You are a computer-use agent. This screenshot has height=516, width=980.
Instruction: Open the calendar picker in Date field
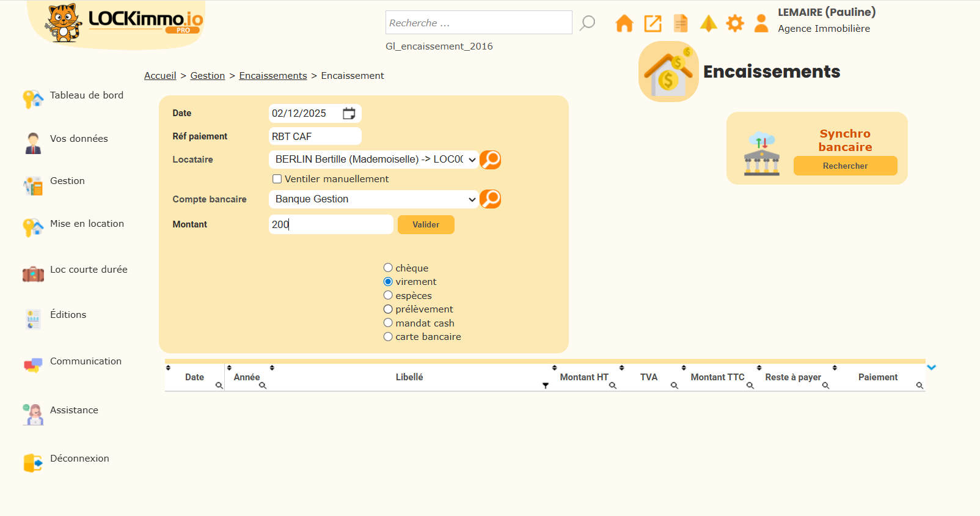pyautogui.click(x=349, y=114)
